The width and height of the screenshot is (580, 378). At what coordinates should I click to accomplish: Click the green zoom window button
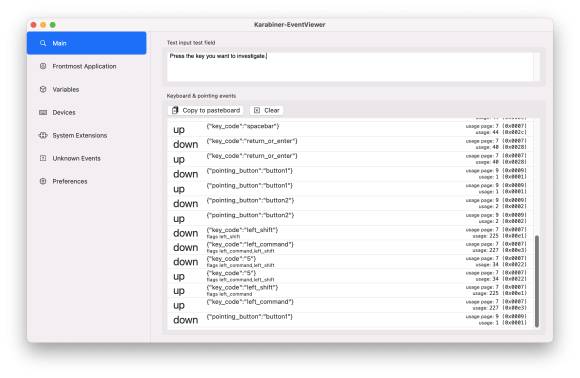[53, 25]
